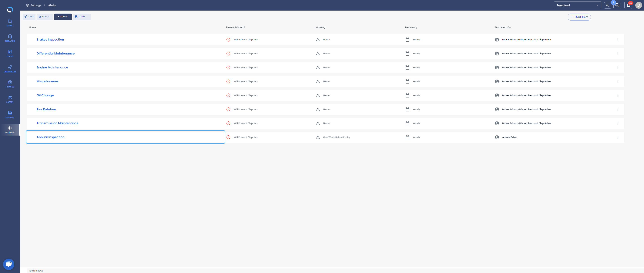Open row menu for Differential Maintenance
644x273 pixels.
click(618, 54)
